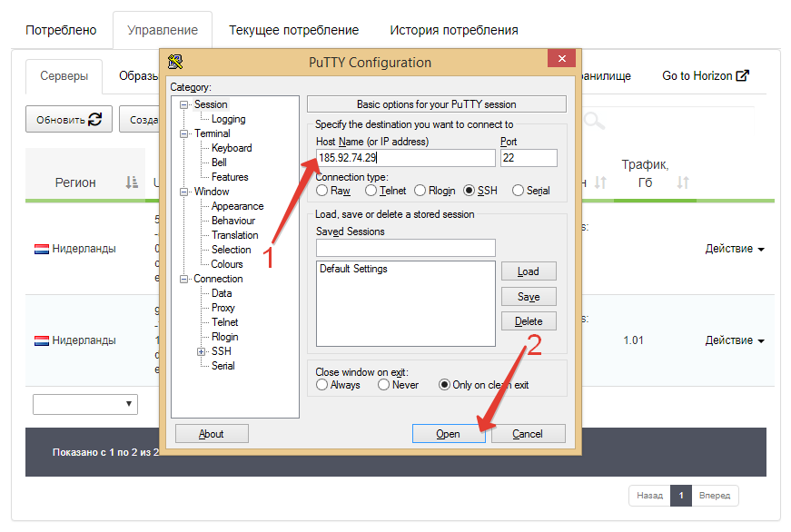
Task: Select Appearance in category tree
Action: (x=237, y=206)
